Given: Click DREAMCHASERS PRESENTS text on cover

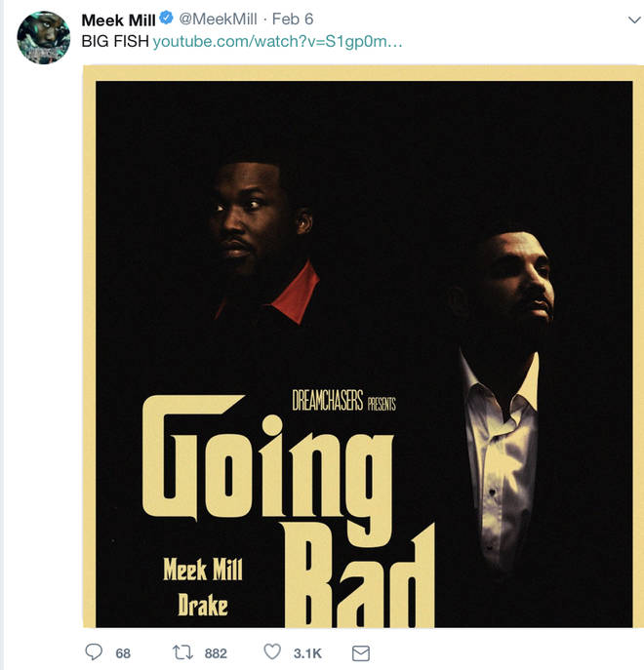Looking at the screenshot, I should 343,401.
